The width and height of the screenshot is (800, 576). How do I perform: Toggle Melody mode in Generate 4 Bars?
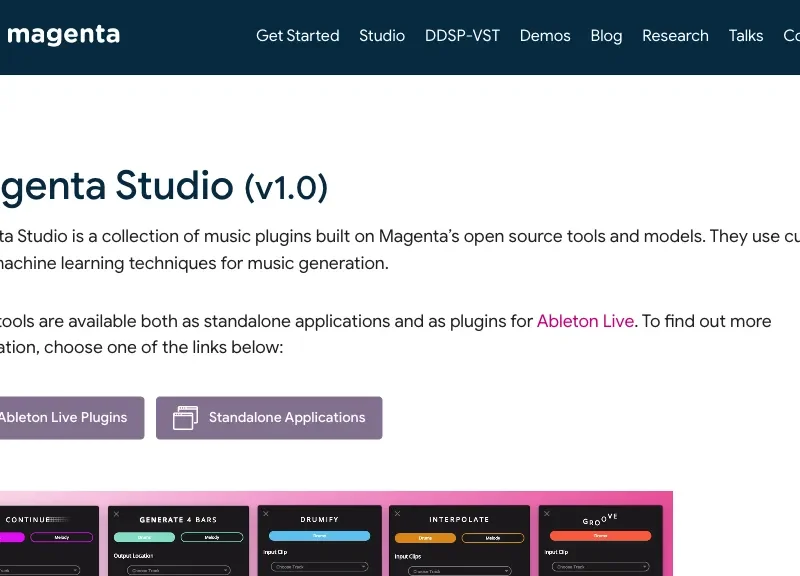point(212,536)
